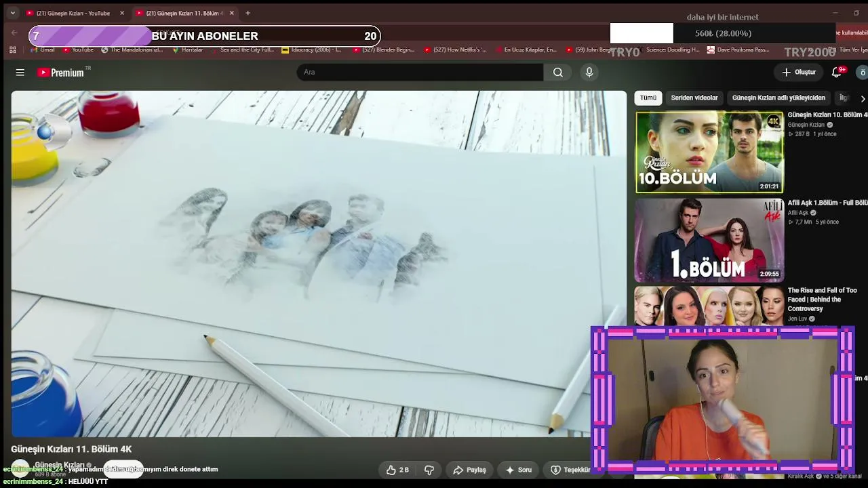This screenshot has height=488, width=868.
Task: Open the Idiocracy (2006) bookmark
Action: click(x=311, y=49)
